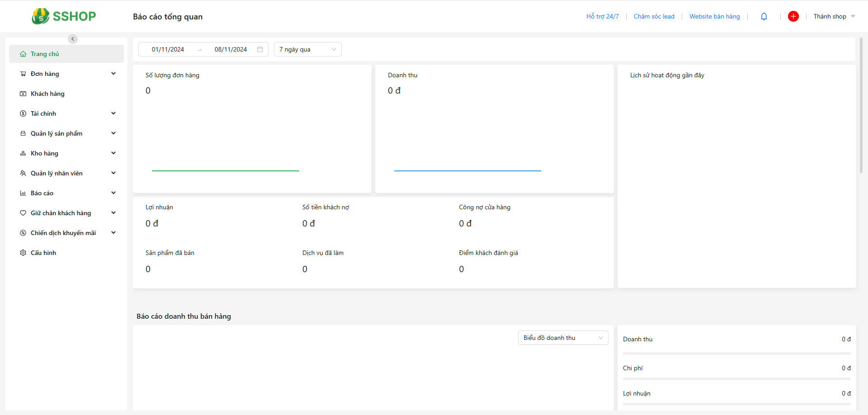Image resolution: width=868 pixels, height=415 pixels.
Task: Open the '7 ngày qua' dropdown
Action: tap(307, 49)
